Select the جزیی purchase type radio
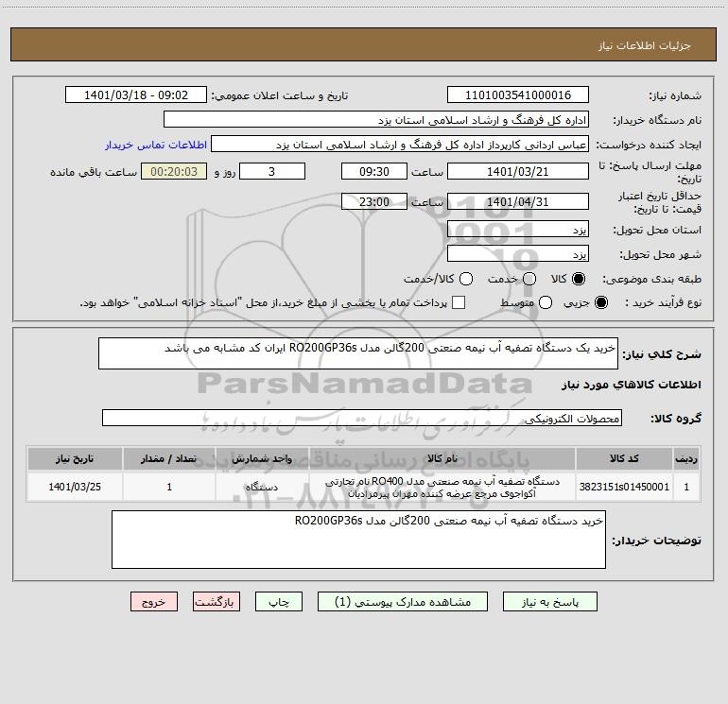Screen dimensions: 728x704 (600, 302)
